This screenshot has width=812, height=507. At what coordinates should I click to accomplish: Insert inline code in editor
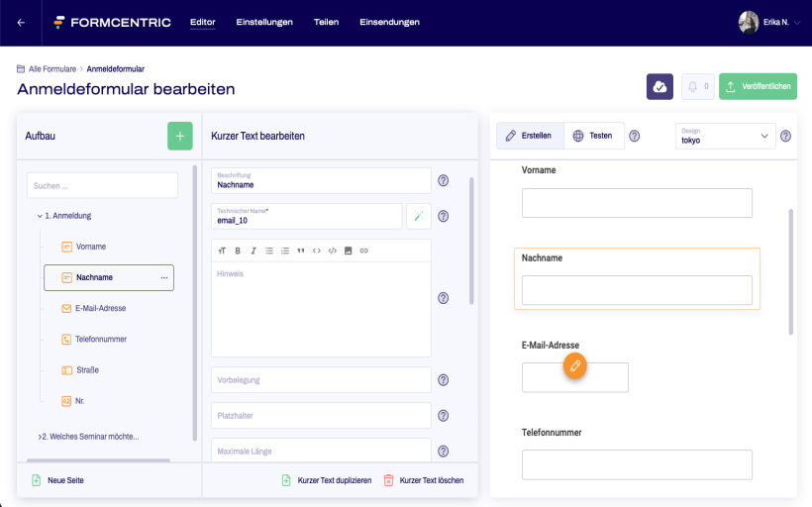click(317, 251)
